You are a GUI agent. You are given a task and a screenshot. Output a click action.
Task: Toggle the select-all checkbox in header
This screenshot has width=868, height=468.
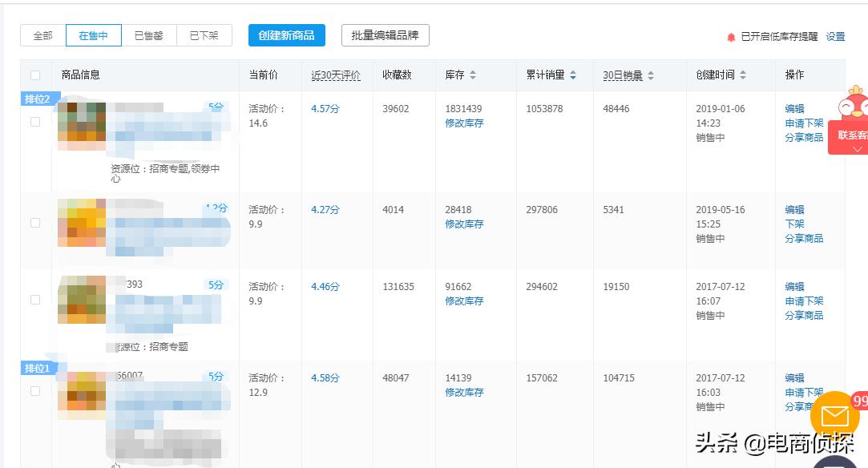[35, 75]
